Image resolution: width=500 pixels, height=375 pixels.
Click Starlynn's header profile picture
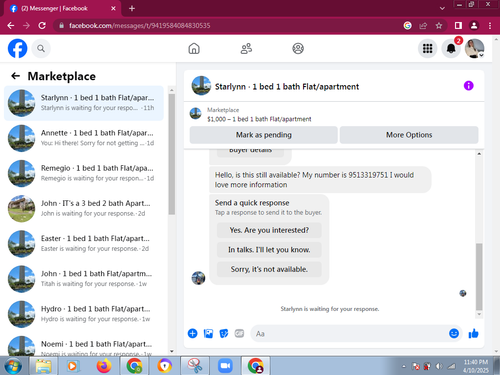click(201, 86)
